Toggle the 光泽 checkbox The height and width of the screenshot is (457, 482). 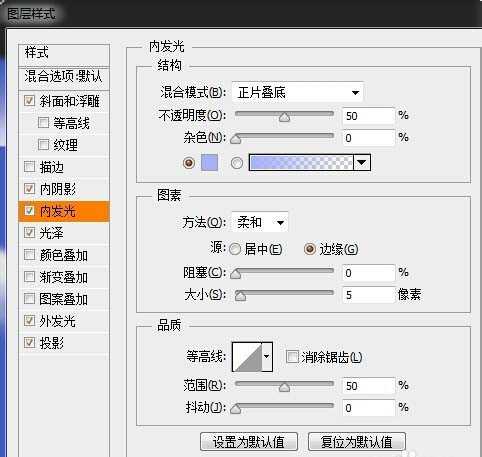(29, 233)
